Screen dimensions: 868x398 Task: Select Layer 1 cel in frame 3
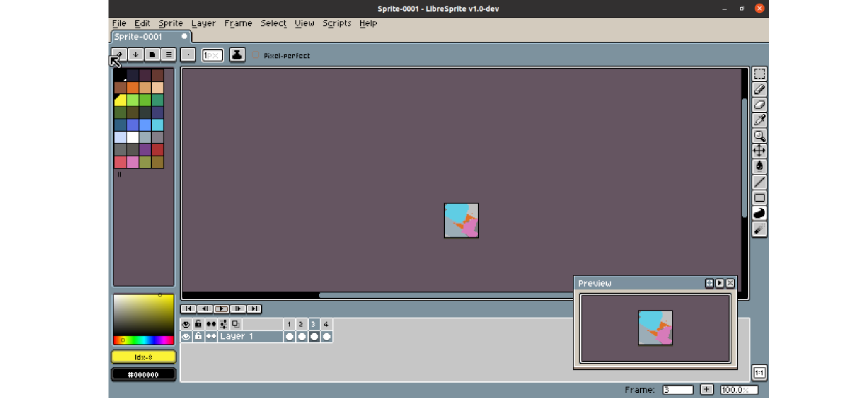point(314,336)
